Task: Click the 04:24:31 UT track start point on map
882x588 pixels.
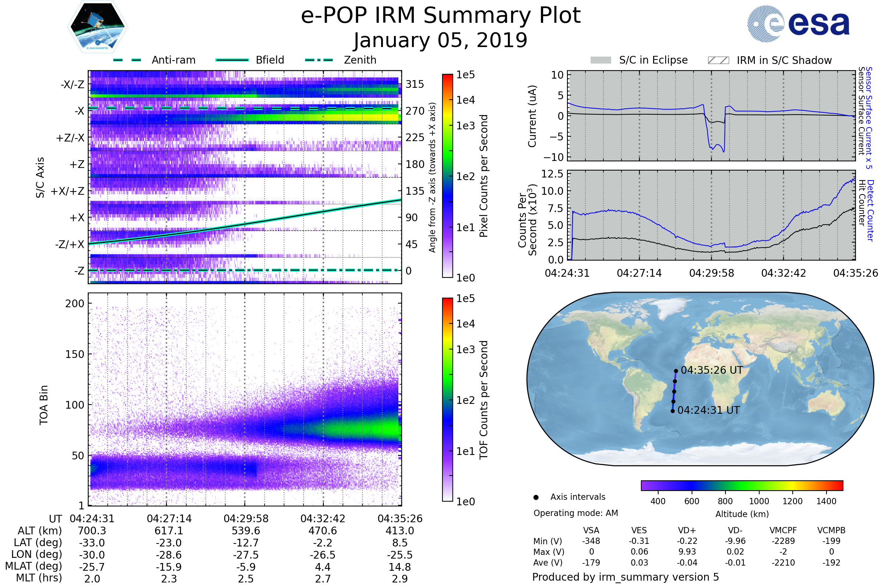Action: pyautogui.click(x=673, y=411)
